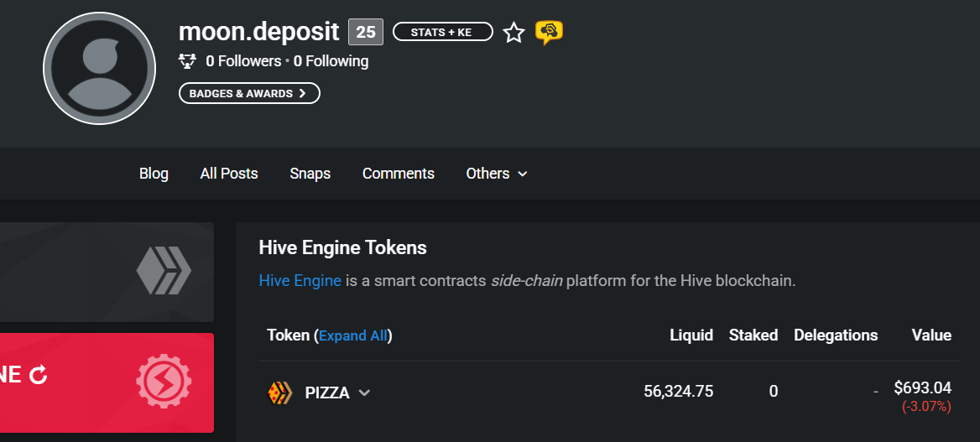
Task: Click the PIZZA token logo
Action: (279, 393)
